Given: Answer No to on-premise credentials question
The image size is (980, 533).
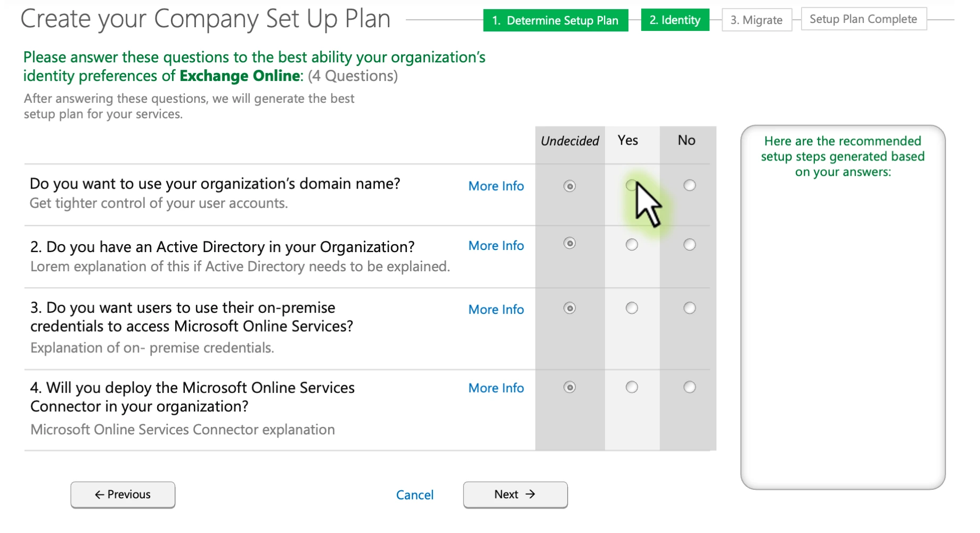Looking at the screenshot, I should pyautogui.click(x=689, y=308).
